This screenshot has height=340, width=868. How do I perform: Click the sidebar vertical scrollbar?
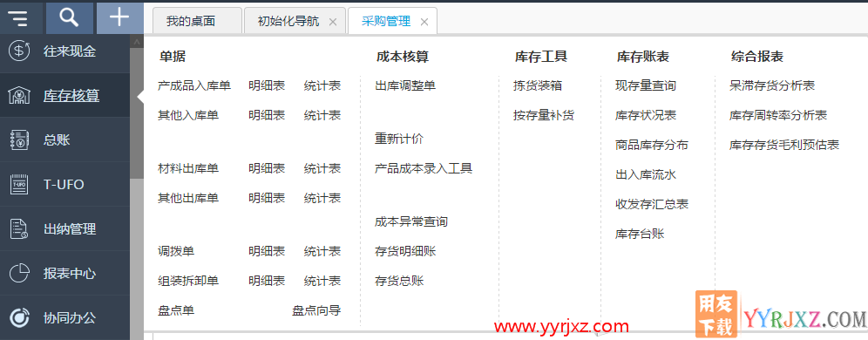137,187
